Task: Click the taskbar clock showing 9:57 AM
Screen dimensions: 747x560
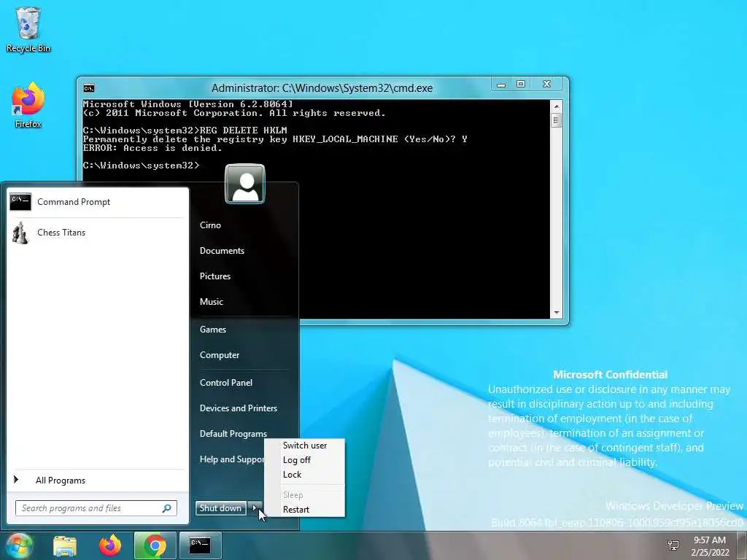Action: pos(710,545)
